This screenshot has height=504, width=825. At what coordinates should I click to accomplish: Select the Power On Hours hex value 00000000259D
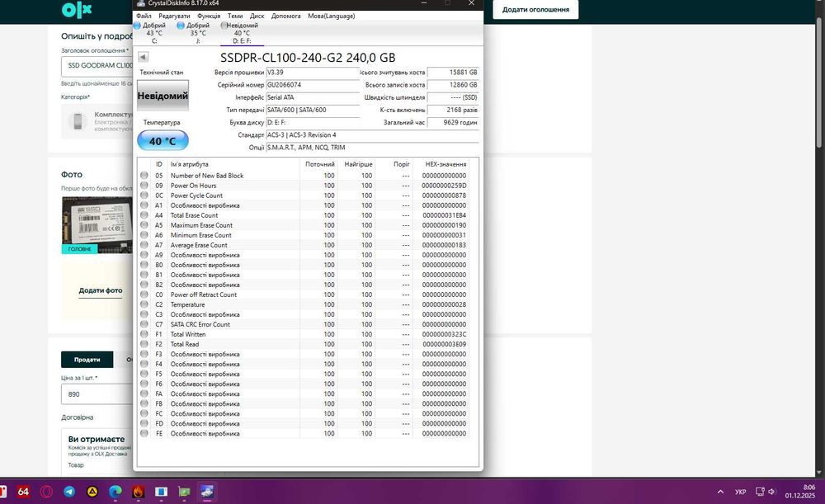pos(444,186)
